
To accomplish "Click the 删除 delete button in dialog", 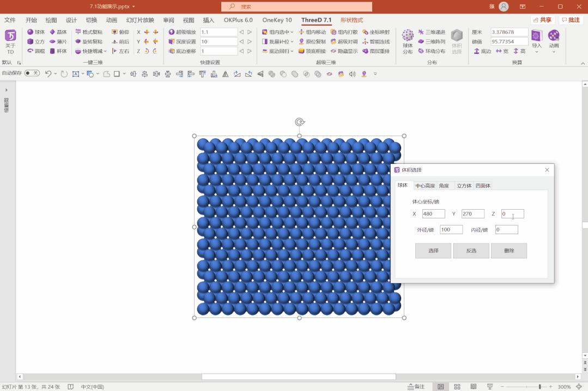I will click(508, 251).
